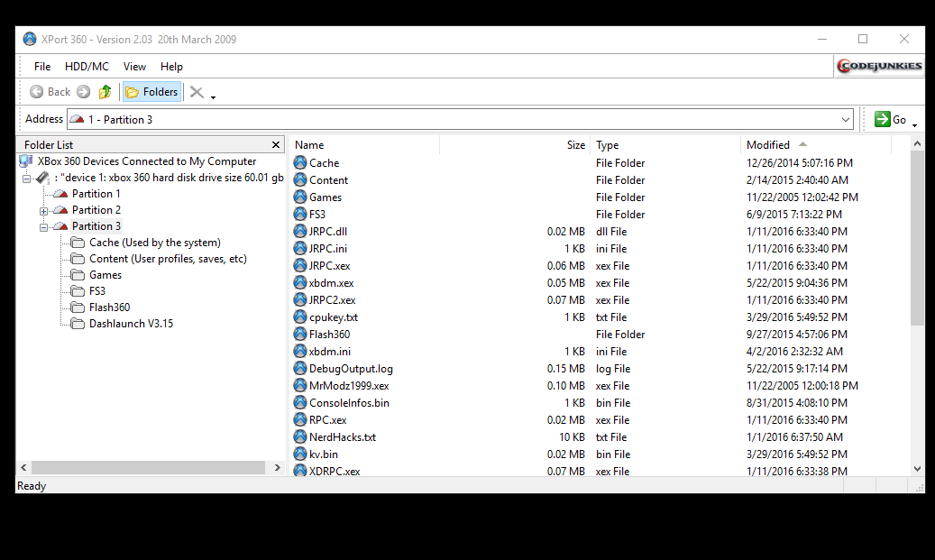
Task: Toggle the Folders pane button
Action: point(151,92)
